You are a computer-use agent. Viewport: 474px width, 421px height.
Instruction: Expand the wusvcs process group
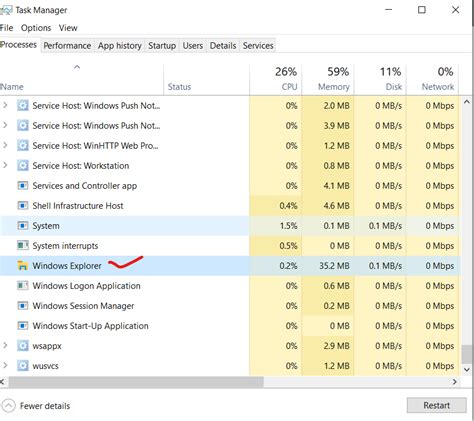5,365
